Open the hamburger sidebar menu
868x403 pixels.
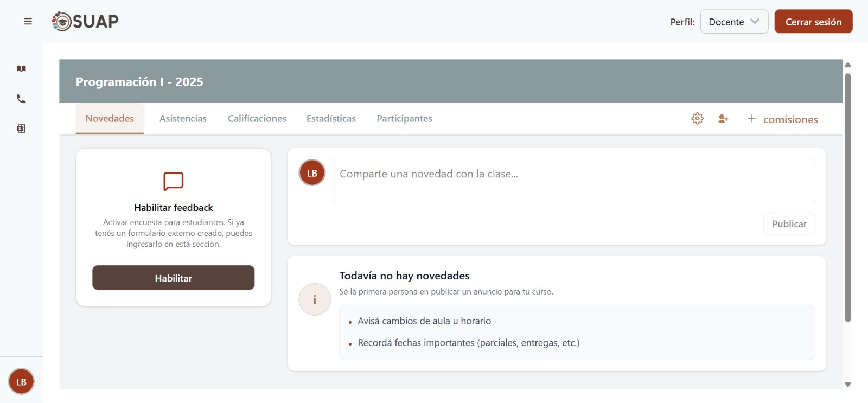pyautogui.click(x=28, y=22)
